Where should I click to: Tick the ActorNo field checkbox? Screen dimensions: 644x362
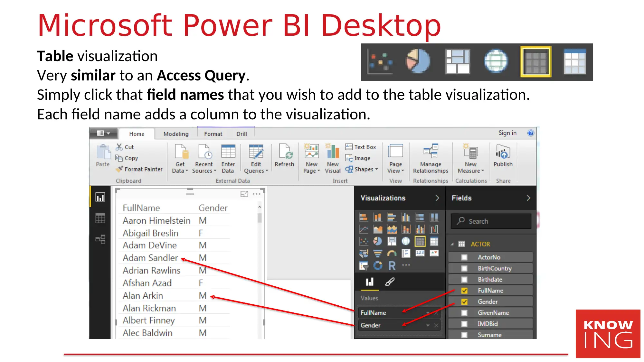pyautogui.click(x=464, y=257)
